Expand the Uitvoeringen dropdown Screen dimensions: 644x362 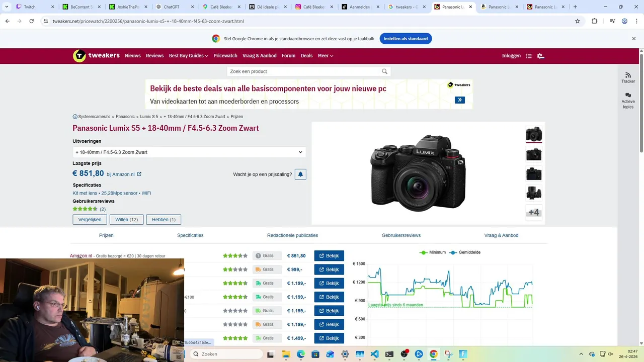tap(189, 152)
